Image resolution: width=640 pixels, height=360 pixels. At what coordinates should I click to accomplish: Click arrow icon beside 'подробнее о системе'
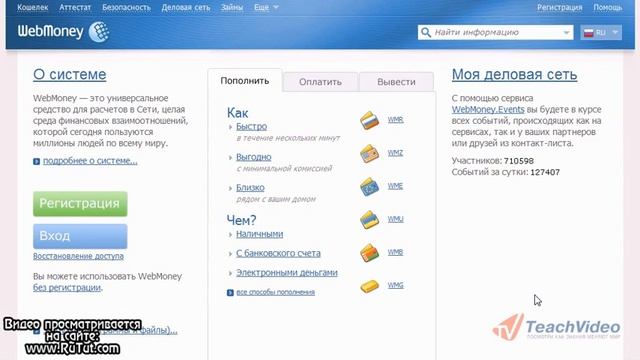click(36, 162)
